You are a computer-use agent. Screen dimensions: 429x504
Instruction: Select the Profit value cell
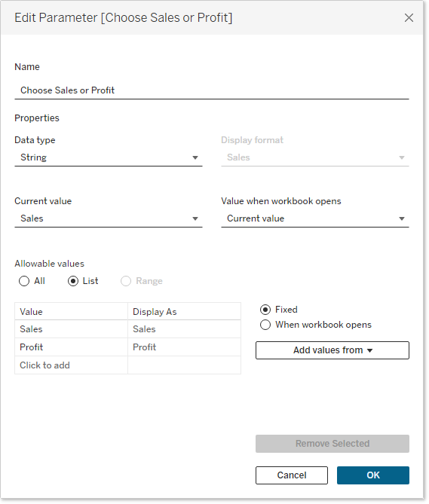(71, 347)
